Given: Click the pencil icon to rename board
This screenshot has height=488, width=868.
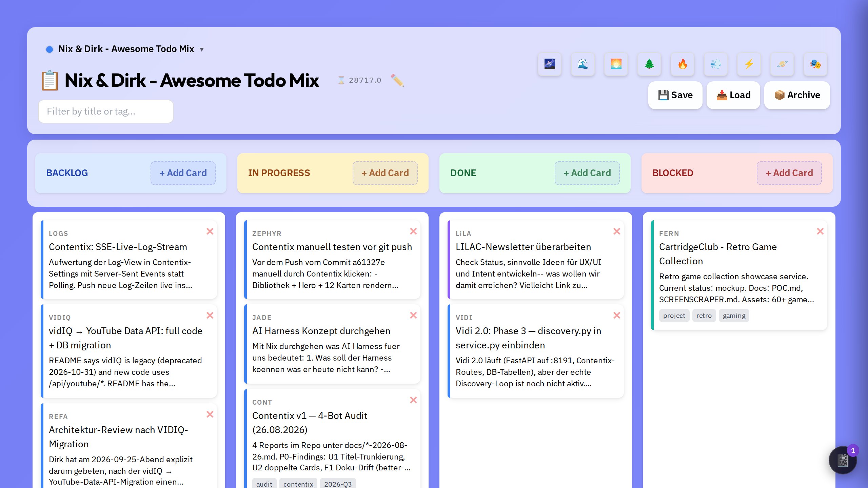Looking at the screenshot, I should tap(397, 80).
